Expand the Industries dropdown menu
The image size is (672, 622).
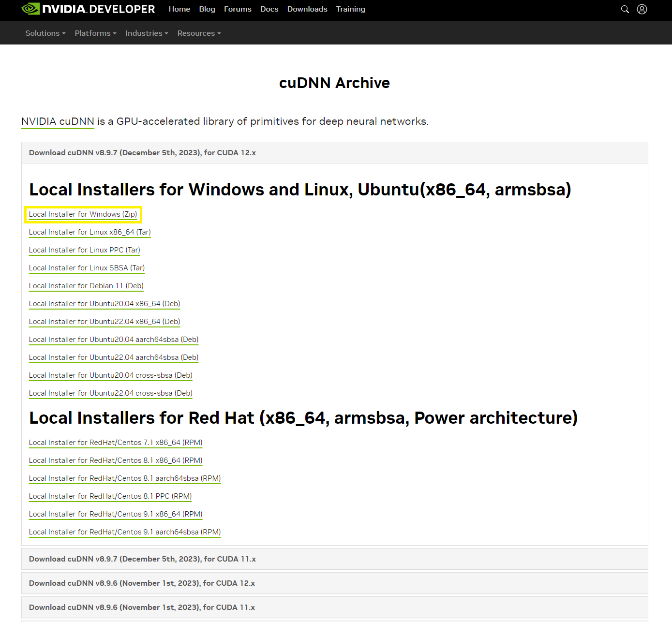(147, 33)
